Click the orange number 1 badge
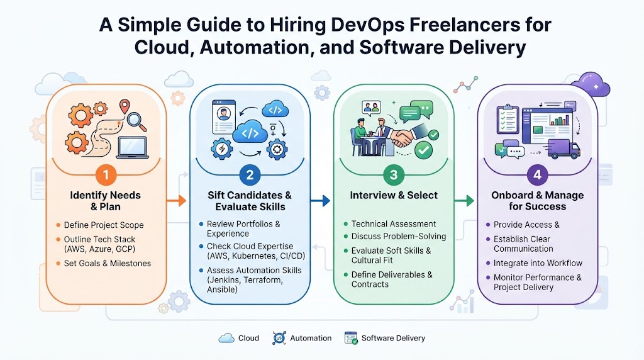 click(x=106, y=175)
